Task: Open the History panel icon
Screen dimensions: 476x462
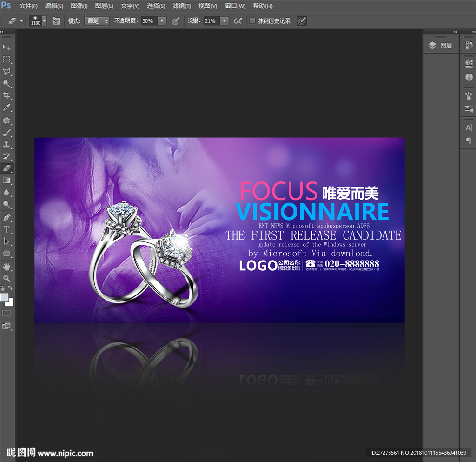Action: [x=469, y=46]
